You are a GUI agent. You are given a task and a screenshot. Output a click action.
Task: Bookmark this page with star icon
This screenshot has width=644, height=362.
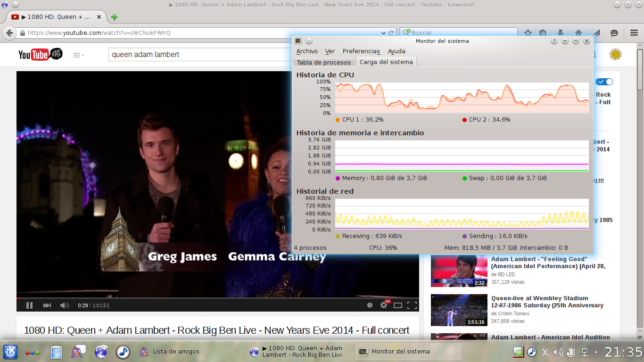[528, 33]
